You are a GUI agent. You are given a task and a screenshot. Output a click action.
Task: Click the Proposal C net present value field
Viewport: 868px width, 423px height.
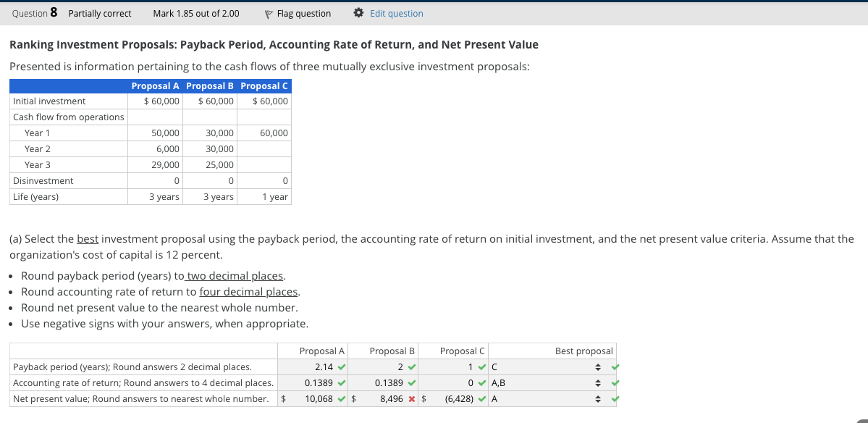point(456,398)
